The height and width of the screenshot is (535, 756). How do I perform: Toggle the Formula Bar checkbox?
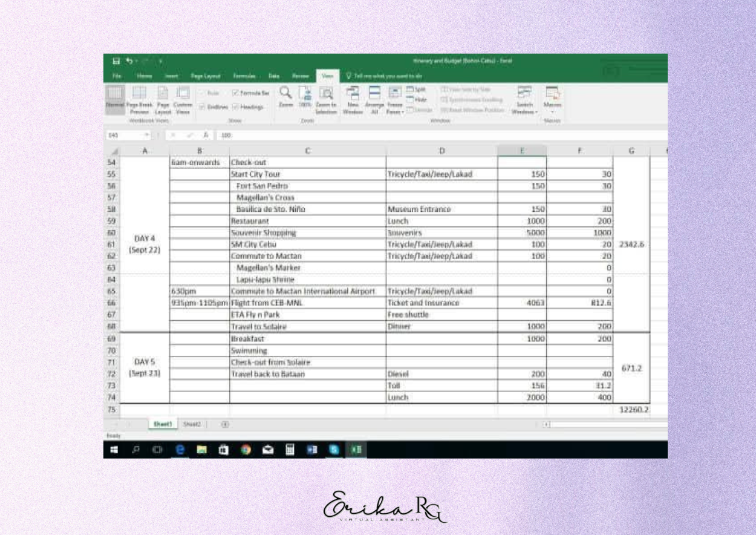[235, 93]
